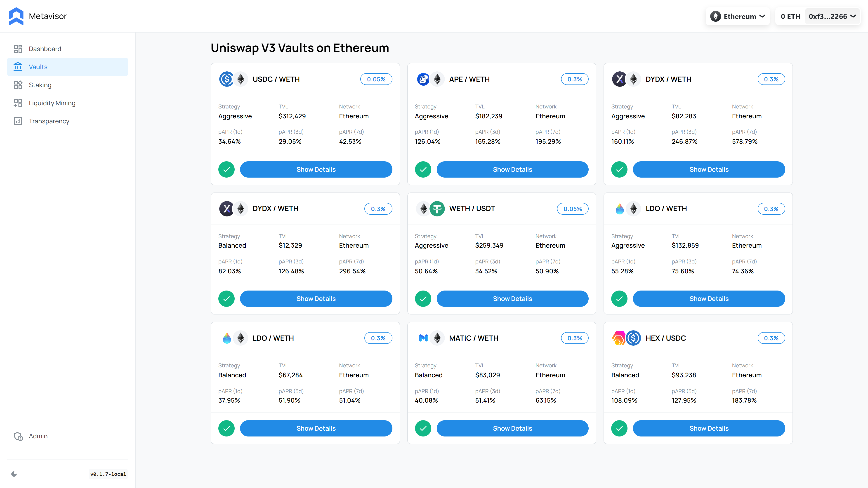The height and width of the screenshot is (488, 868).
Task: Show Details for the MATIC / WETH vault
Action: [x=512, y=428]
